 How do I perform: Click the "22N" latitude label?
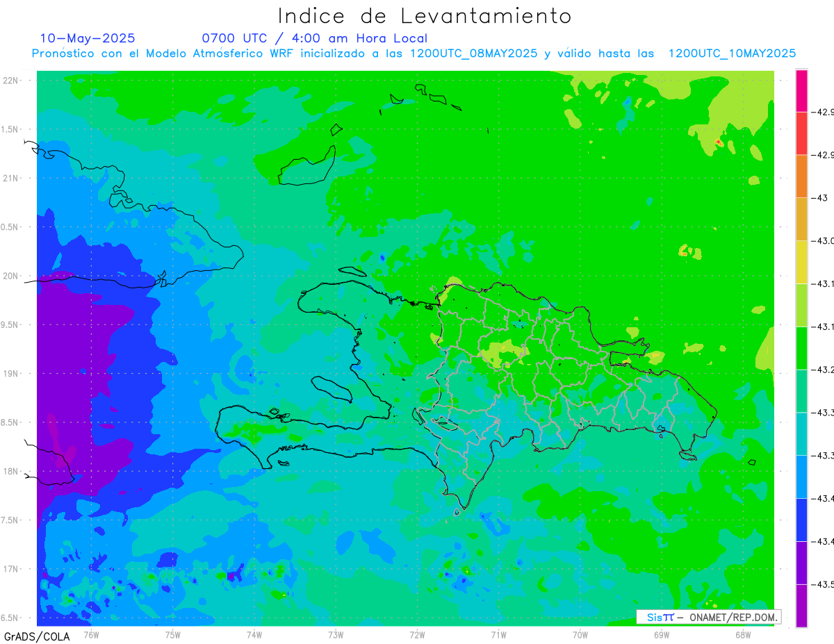click(x=12, y=81)
